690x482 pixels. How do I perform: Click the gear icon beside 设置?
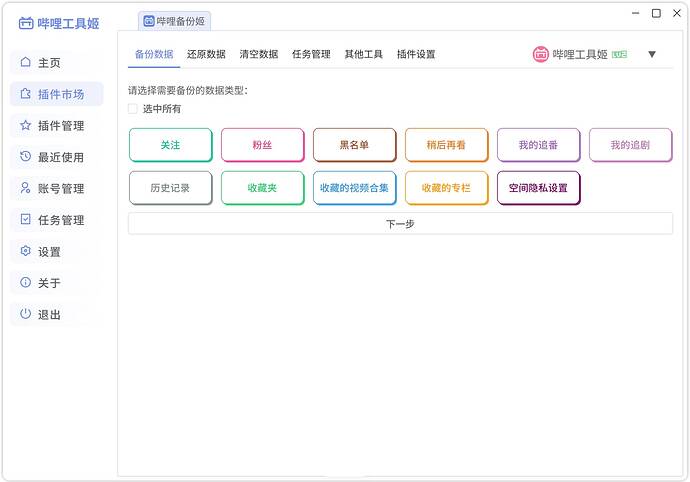(x=26, y=251)
